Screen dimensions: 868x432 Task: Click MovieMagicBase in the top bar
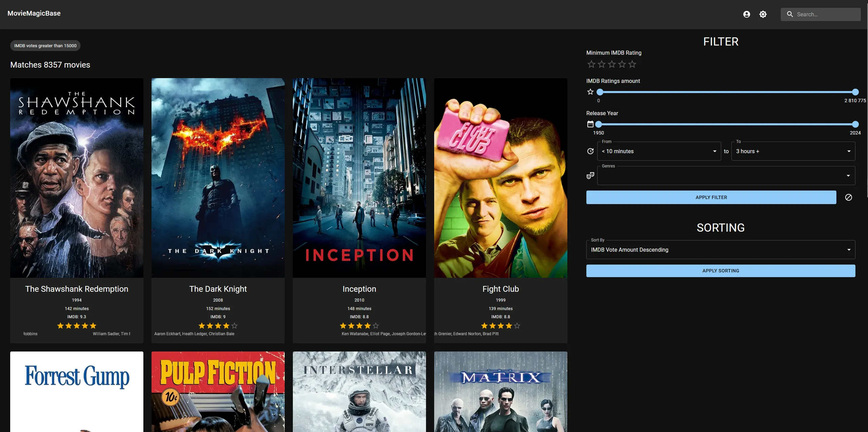click(34, 13)
